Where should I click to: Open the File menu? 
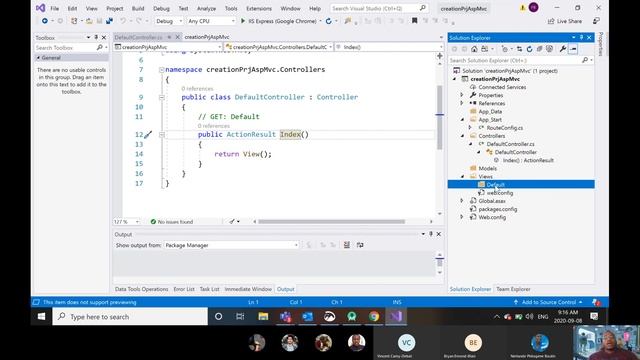tap(54, 8)
